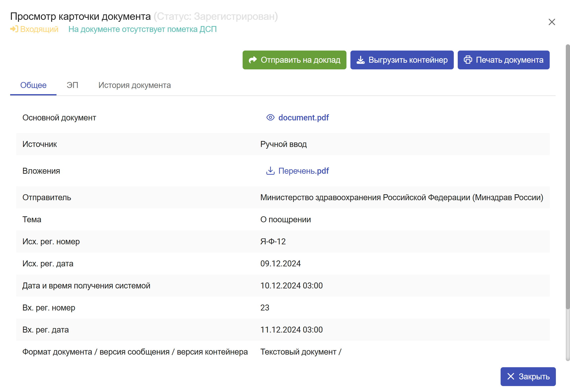Click the Исх. рег. дата label

48,264
